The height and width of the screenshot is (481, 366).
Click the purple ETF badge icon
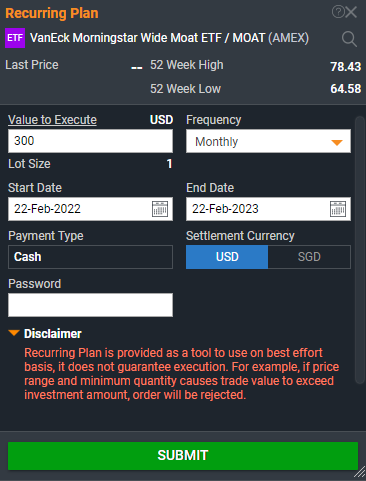pos(15,38)
